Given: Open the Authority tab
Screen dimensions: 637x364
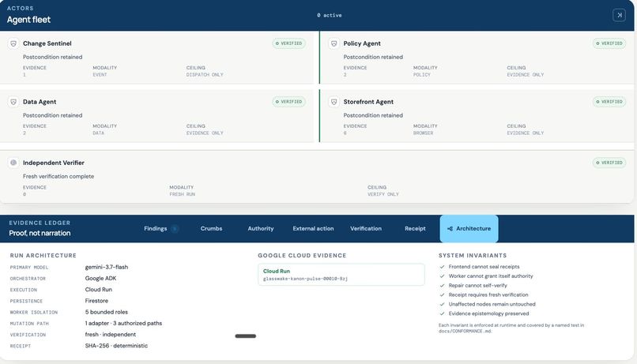Looking at the screenshot, I should pyautogui.click(x=260, y=229).
